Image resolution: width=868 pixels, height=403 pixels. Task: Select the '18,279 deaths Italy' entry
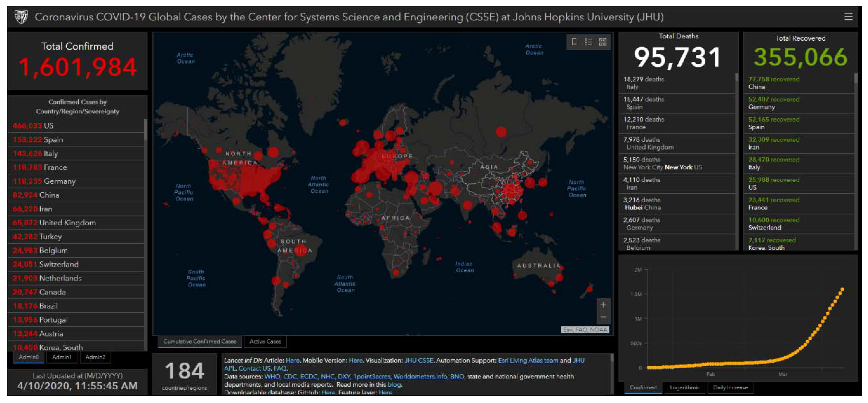[677, 83]
